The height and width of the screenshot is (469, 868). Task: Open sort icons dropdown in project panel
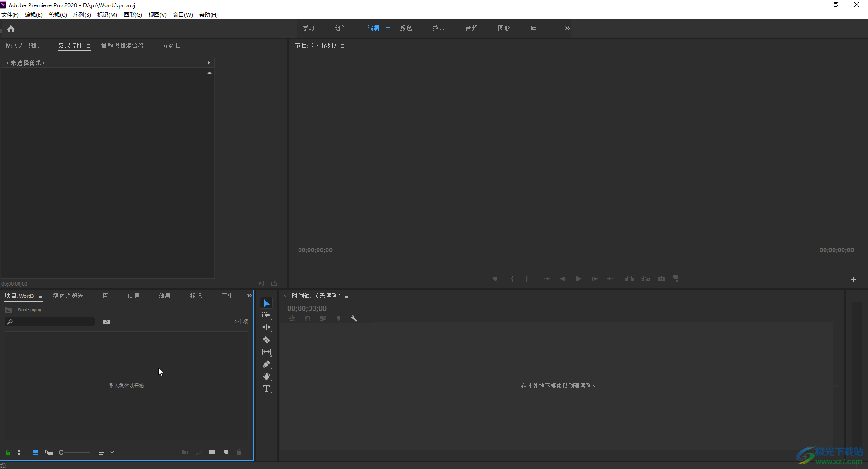tap(106, 452)
